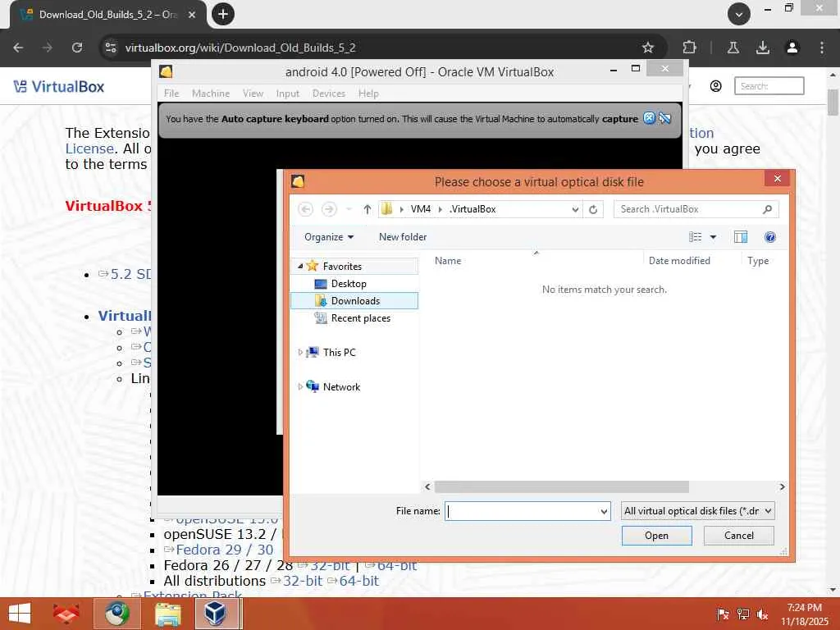The height and width of the screenshot is (630, 840).
Task: Dismiss the Auto capture keyboard notice
Action: (x=649, y=118)
